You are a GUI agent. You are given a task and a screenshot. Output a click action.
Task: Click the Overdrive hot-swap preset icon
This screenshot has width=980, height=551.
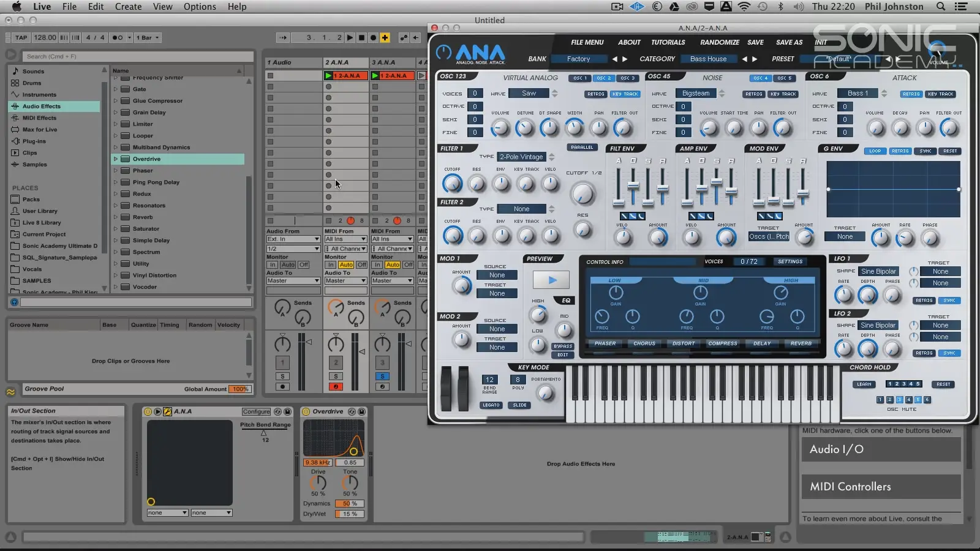352,411
